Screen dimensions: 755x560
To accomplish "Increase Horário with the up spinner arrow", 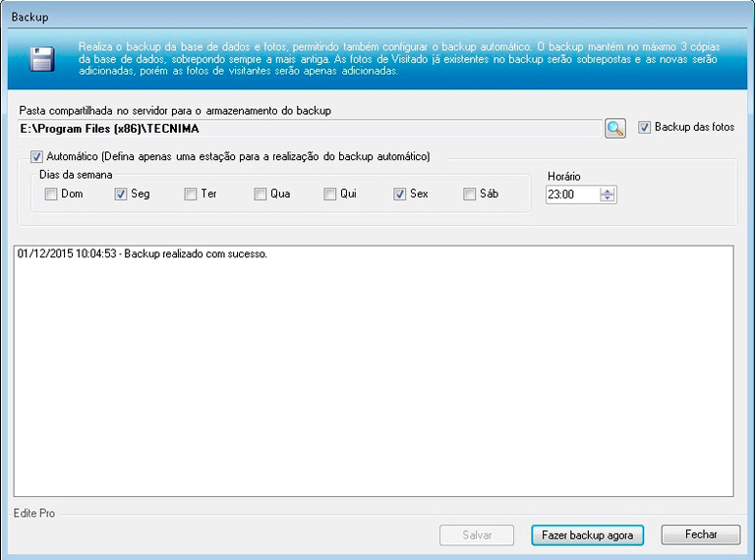I will (x=608, y=191).
